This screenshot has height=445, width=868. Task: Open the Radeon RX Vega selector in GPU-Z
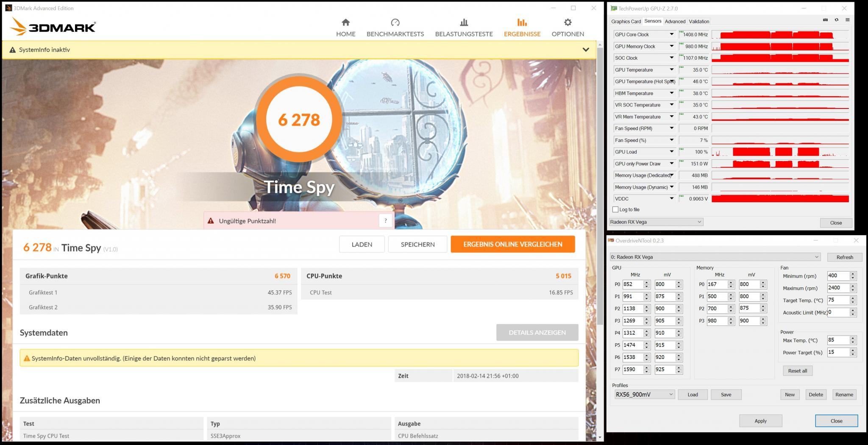pyautogui.click(x=656, y=222)
